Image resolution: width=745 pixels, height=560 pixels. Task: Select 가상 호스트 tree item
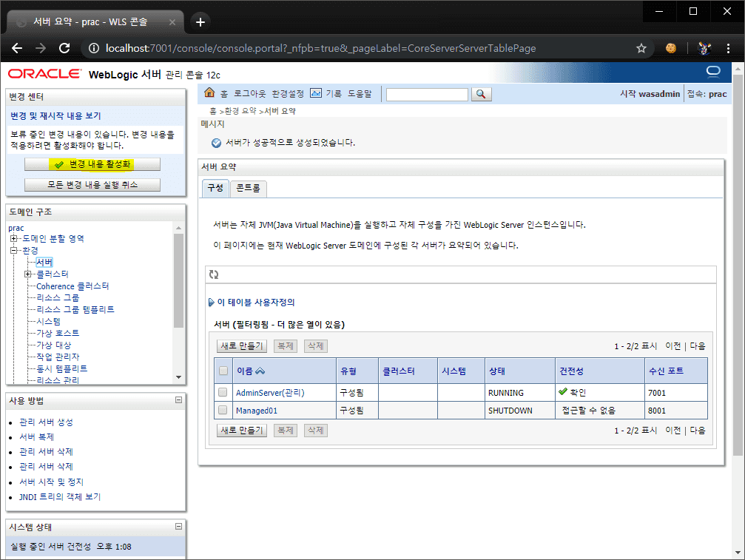point(58,333)
